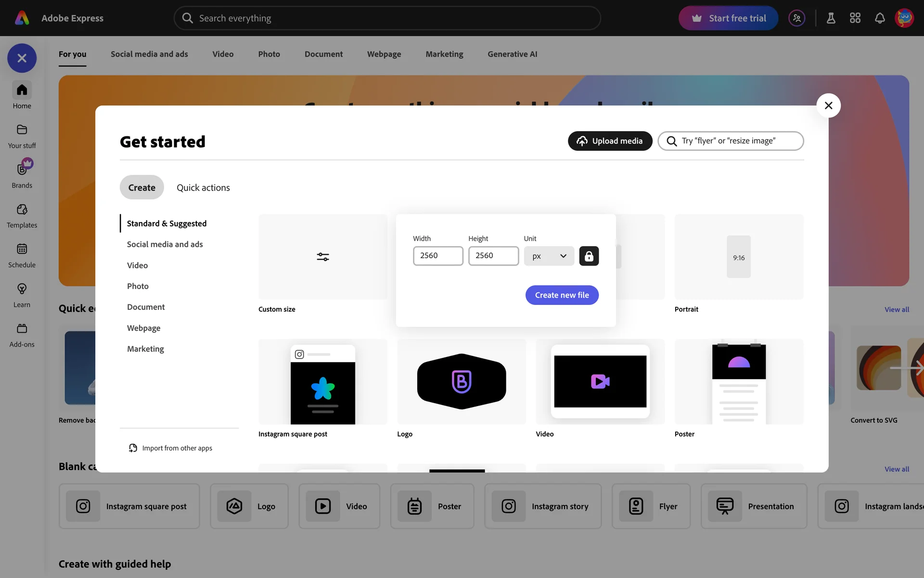
Task: Switch to Quick actions
Action: click(x=203, y=187)
